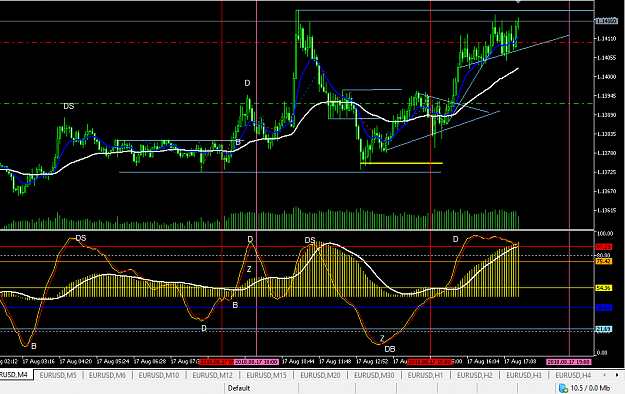Image resolution: width=625 pixels, height=394 pixels.
Task: Click the 17 Aug 03:16 time axis label
Action: (39, 362)
